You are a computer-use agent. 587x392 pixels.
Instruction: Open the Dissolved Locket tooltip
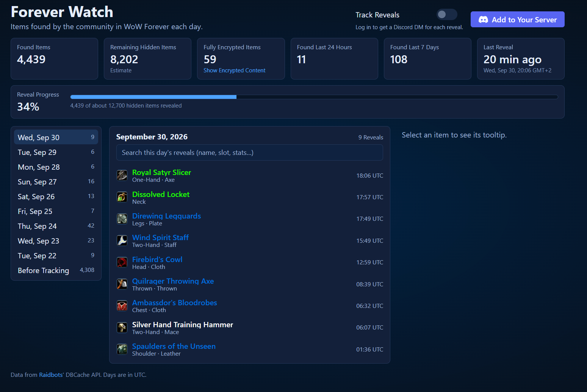161,194
